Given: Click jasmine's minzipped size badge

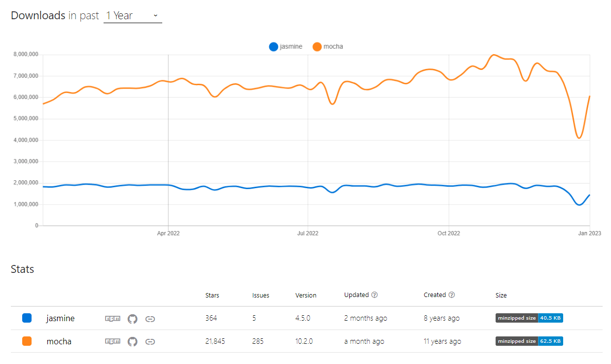Looking at the screenshot, I should pos(529,318).
